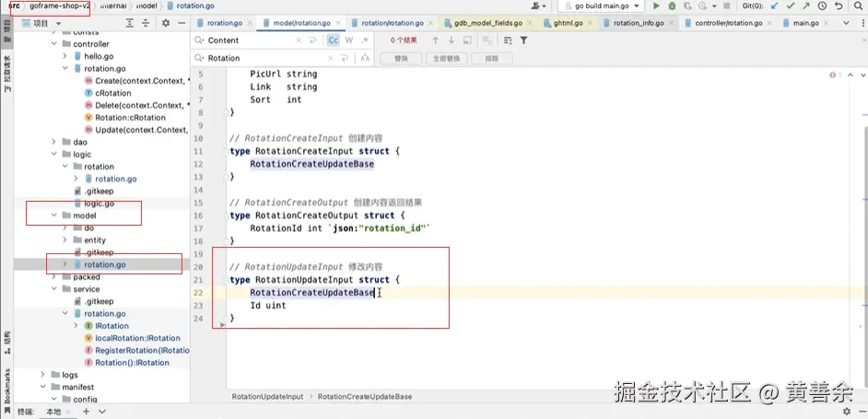868x419 pixels.
Task: Click goframe-shop-v2 in navigation bar
Action: coord(60,6)
